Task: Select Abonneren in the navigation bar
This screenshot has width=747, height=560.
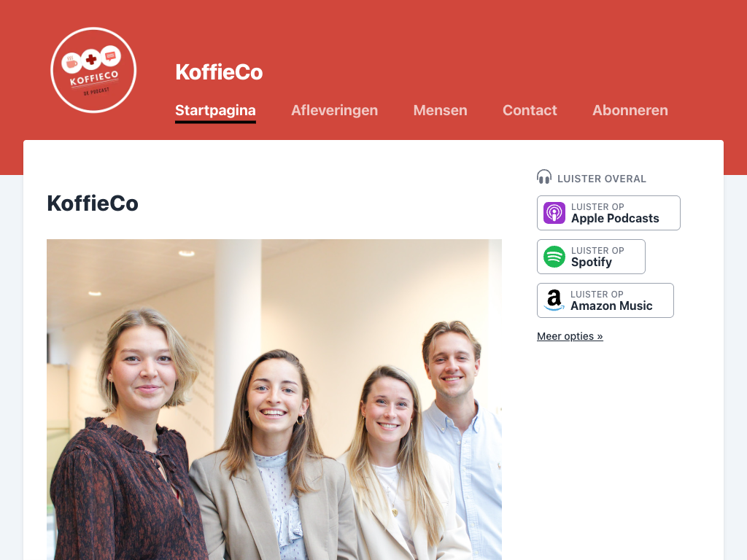Action: click(630, 111)
